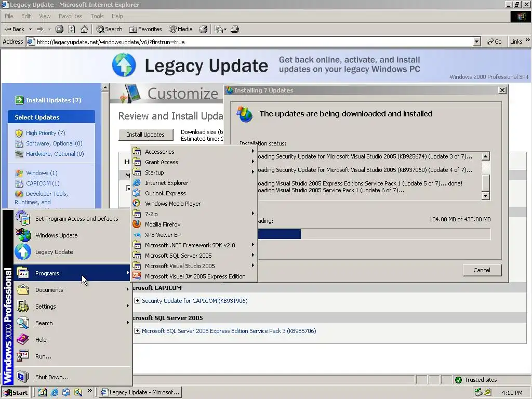This screenshot has width=532, height=399.
Task: Expand SQL Server 2005 Express SP3 entry
Action: pos(137,331)
